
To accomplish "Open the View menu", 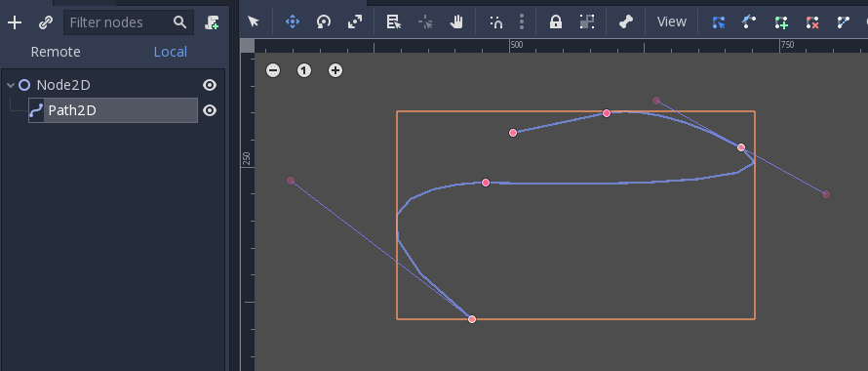I will coord(672,21).
